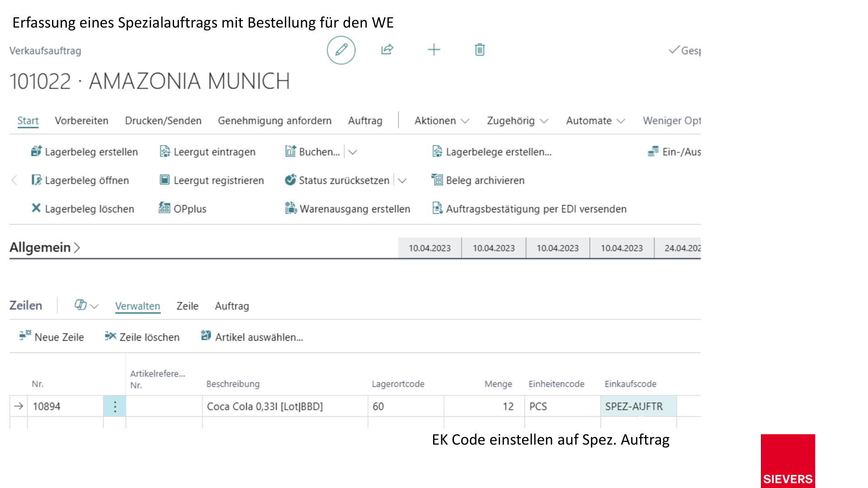Expand the Buchen dropdown arrow
The width and height of the screenshot is (868, 488).
click(x=353, y=152)
